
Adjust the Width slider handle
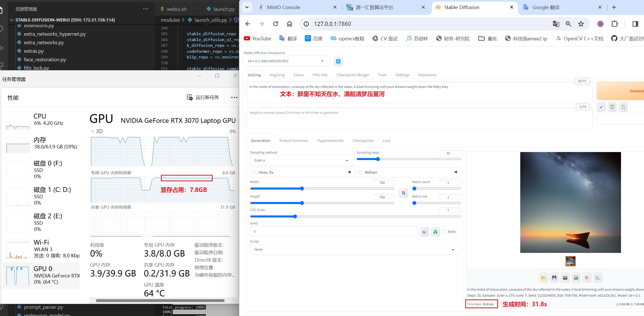[302, 189]
